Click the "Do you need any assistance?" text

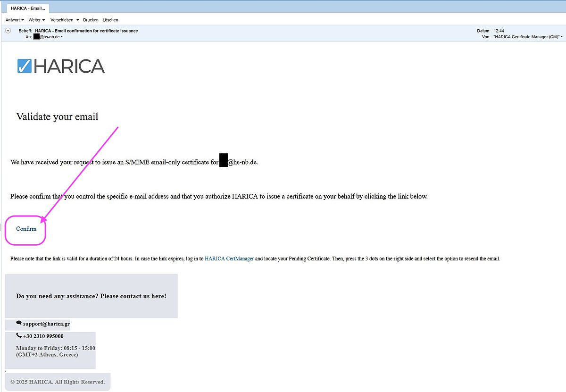91,296
